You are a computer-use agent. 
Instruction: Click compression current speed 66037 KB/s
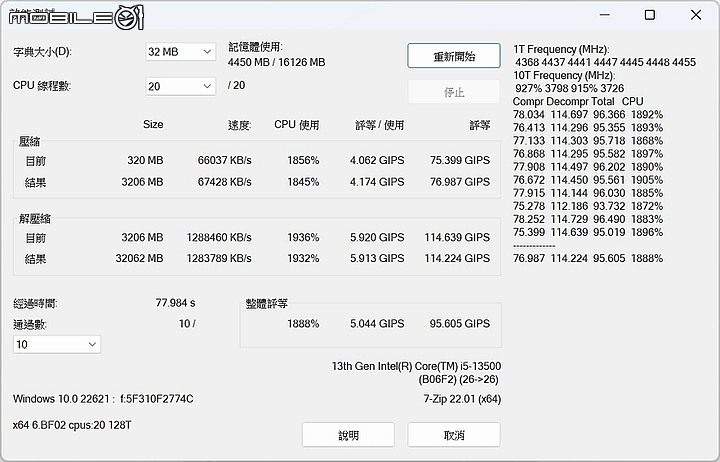point(225,160)
